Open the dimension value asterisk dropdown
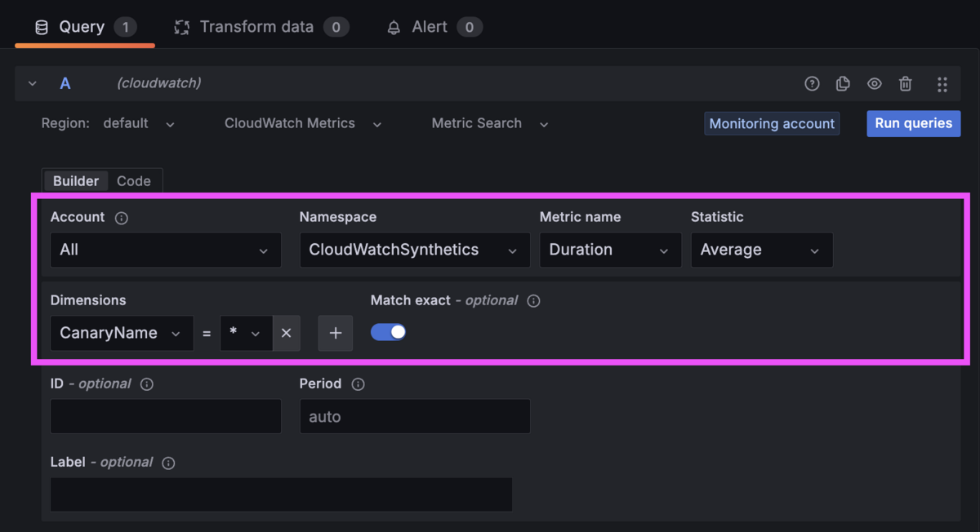980x532 pixels. tap(246, 333)
